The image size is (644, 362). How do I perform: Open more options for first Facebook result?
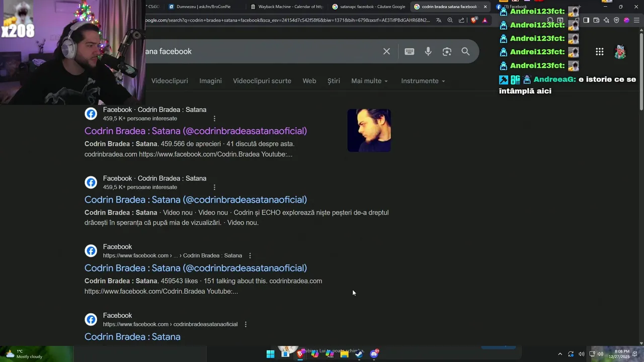pos(214,119)
